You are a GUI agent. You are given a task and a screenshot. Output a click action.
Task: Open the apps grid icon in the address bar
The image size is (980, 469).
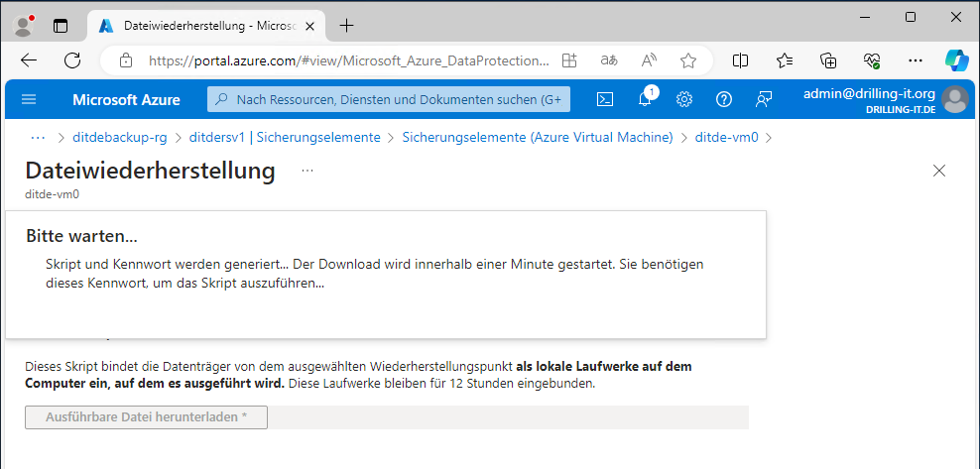coord(568,60)
